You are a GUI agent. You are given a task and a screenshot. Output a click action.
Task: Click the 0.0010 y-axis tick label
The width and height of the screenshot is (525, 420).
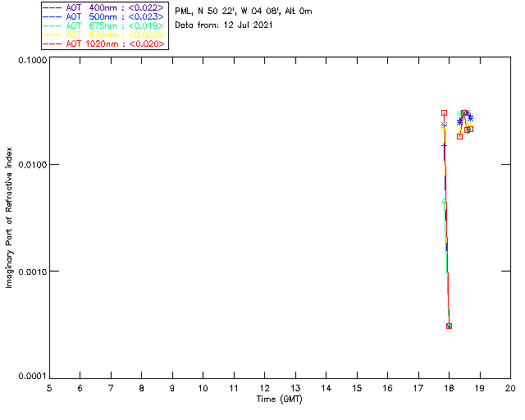[x=32, y=272]
